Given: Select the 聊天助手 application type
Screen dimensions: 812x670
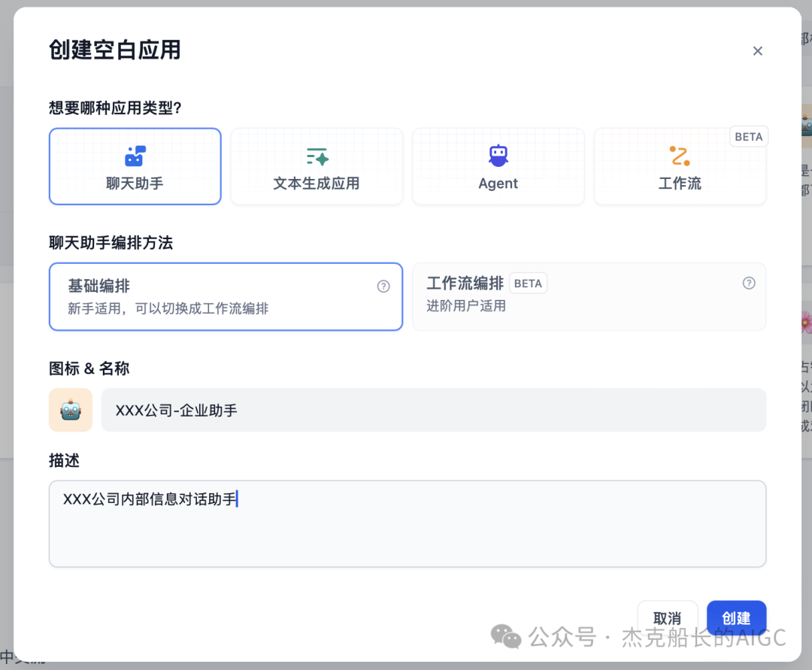Looking at the screenshot, I should point(135,166).
